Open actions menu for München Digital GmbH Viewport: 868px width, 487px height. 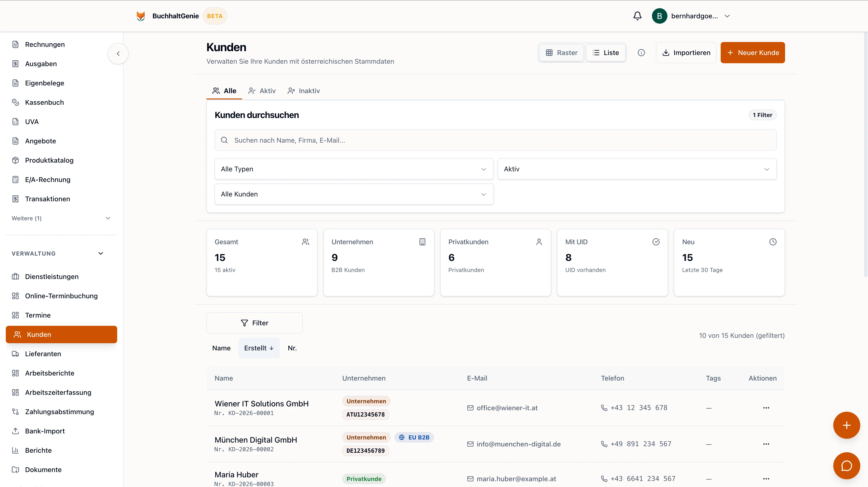(x=766, y=444)
